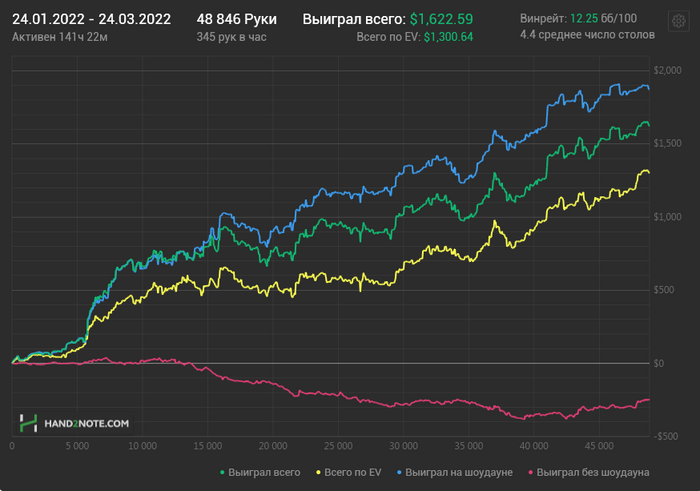Click the 5 000 x-axis label
Screen dimensions: 700x491
click(x=77, y=446)
